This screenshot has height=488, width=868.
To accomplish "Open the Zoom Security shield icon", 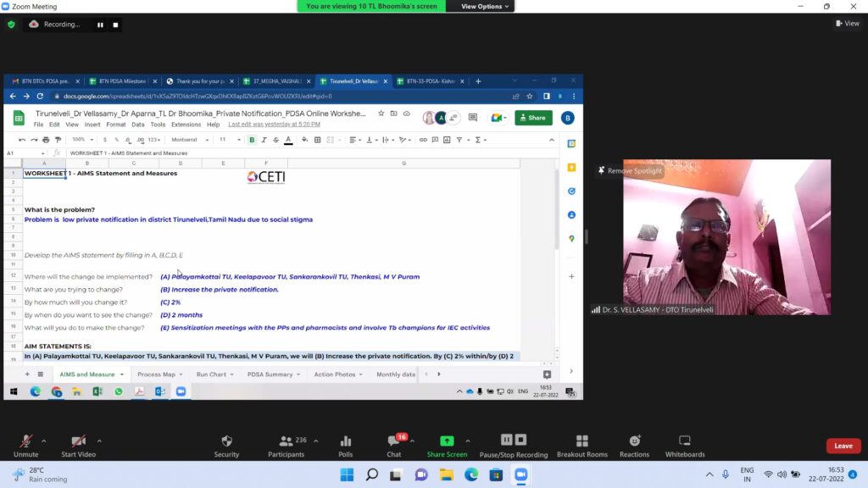I will [226, 446].
